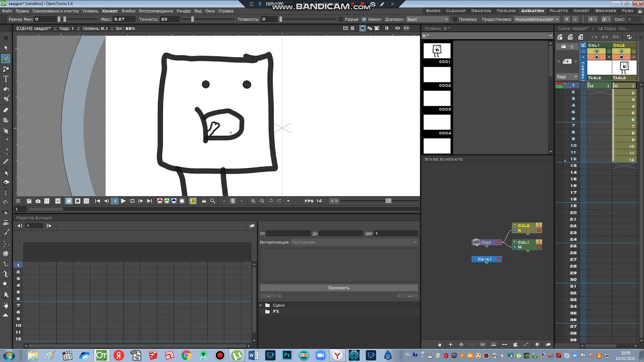Toggle Loop playback in viewer
The height and width of the screenshot is (362, 644).
[x=132, y=201]
